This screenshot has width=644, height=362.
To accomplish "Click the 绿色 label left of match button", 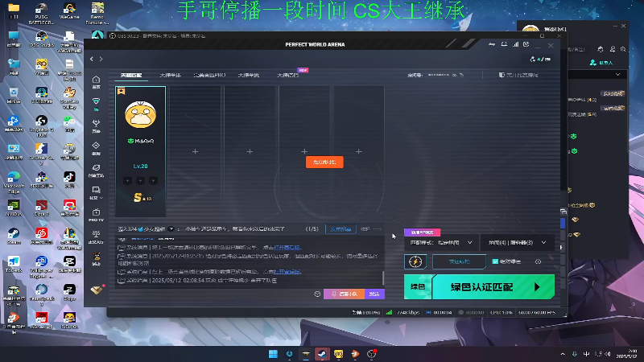I will pos(418,287).
